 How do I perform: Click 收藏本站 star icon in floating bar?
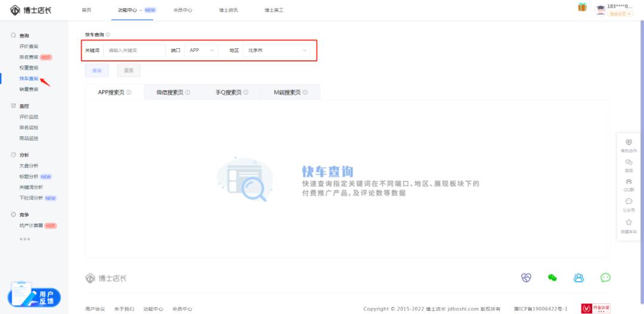point(628,222)
